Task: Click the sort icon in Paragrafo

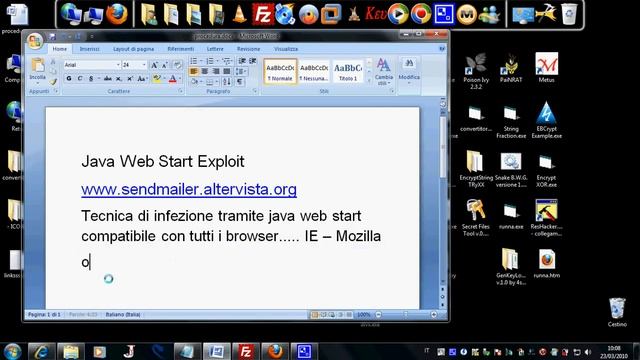Action: [227, 82]
